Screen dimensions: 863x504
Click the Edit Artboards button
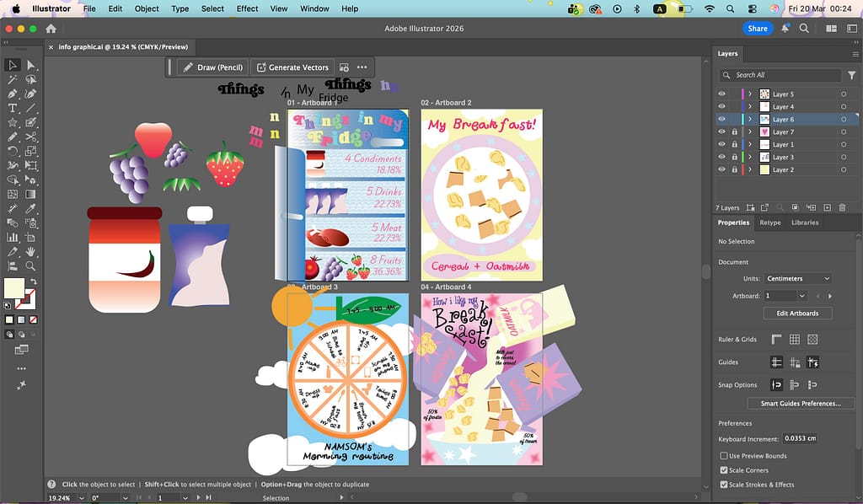click(x=797, y=314)
